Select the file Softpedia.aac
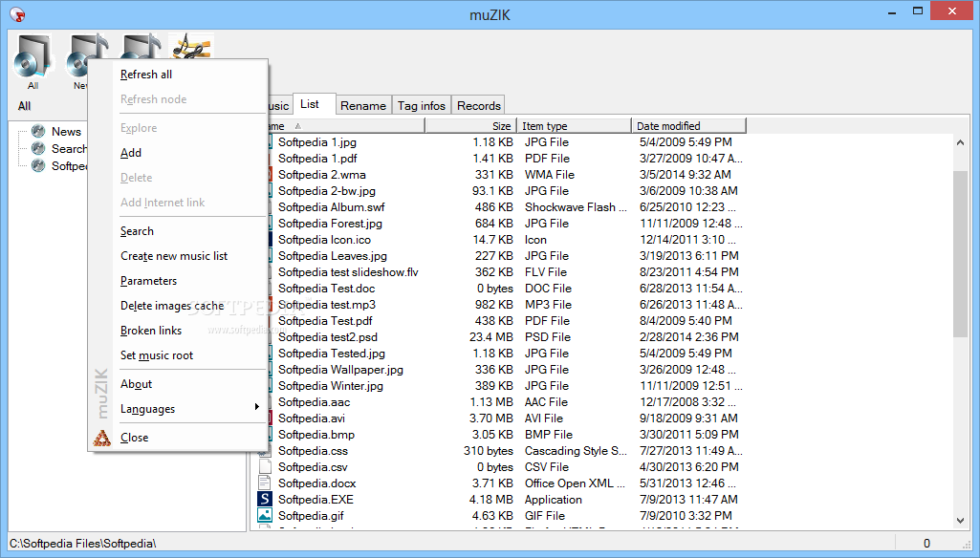Image resolution: width=980 pixels, height=558 pixels. pos(314,402)
